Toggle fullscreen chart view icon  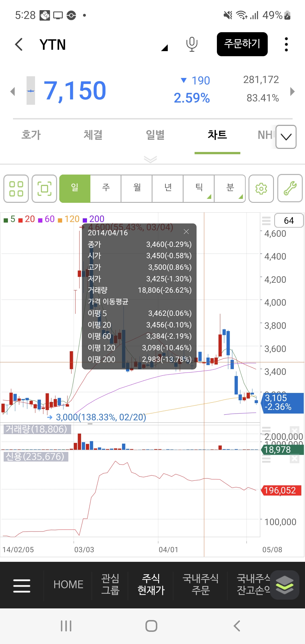tap(44, 189)
